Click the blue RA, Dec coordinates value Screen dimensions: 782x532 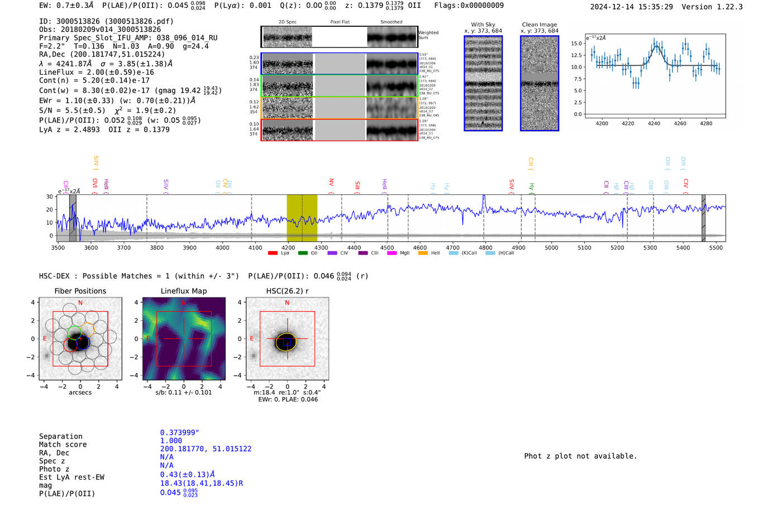(x=206, y=449)
